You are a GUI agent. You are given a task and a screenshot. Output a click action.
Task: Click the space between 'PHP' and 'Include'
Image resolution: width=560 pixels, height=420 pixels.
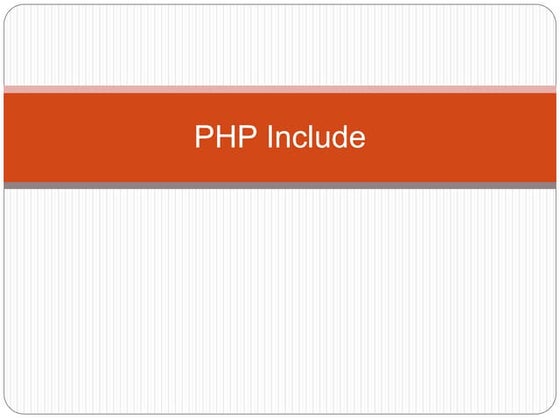tap(262, 136)
